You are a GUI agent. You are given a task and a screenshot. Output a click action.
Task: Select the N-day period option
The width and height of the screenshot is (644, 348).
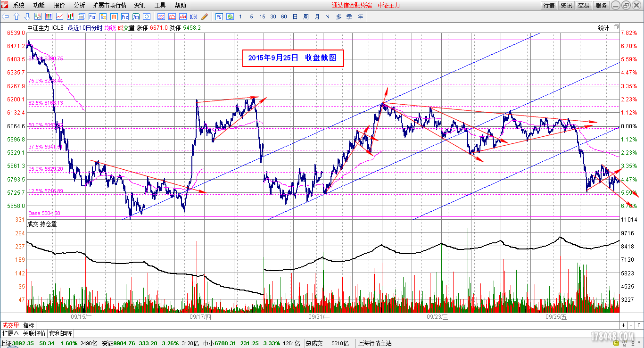(x=327, y=17)
